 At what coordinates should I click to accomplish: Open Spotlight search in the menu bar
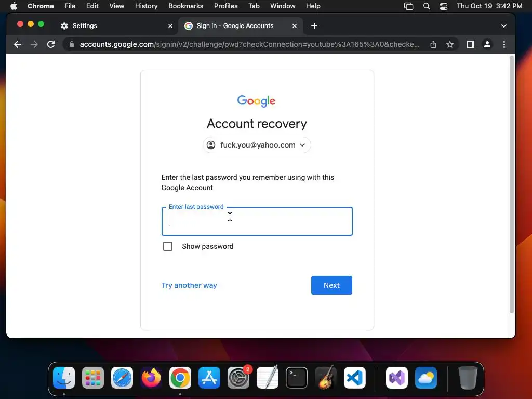pos(427,6)
